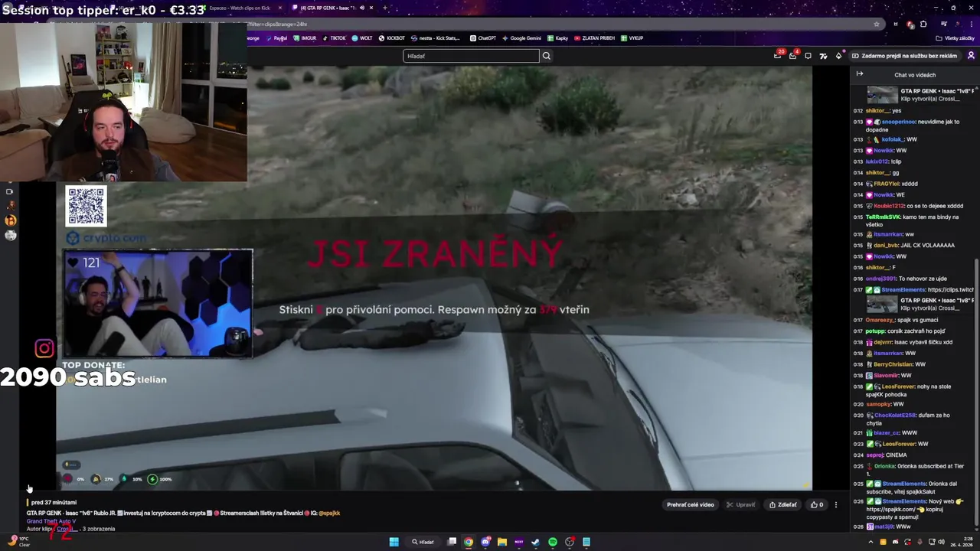Open the user profile avatar menu
The width and height of the screenshot is (980, 551).
(971, 56)
